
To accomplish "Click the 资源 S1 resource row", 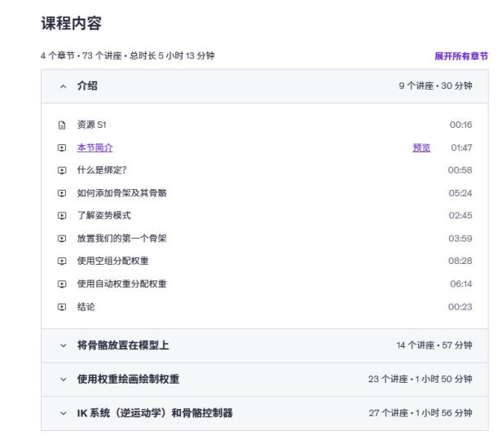I will (x=265, y=125).
